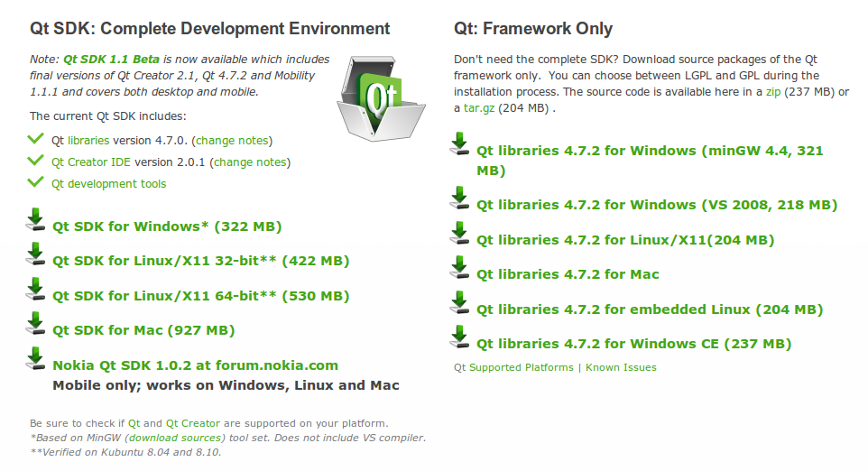
Task: Click the 'Qt: Framework Only' heading
Action: 533,28
